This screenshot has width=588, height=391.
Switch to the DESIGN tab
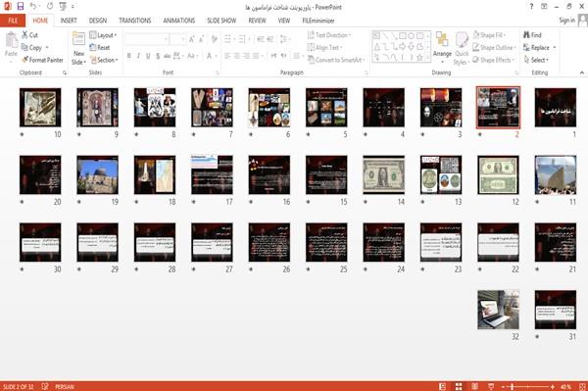click(97, 21)
